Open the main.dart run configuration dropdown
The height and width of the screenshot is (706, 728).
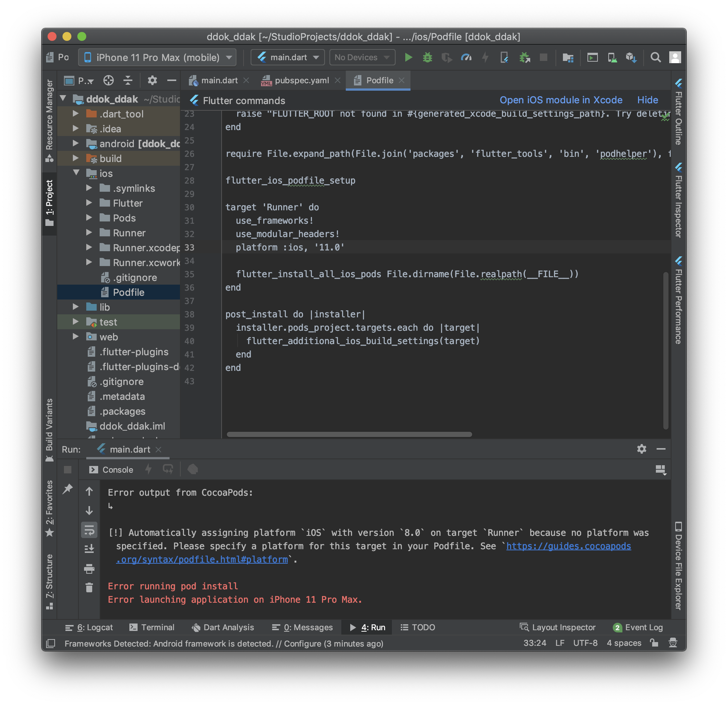(288, 57)
